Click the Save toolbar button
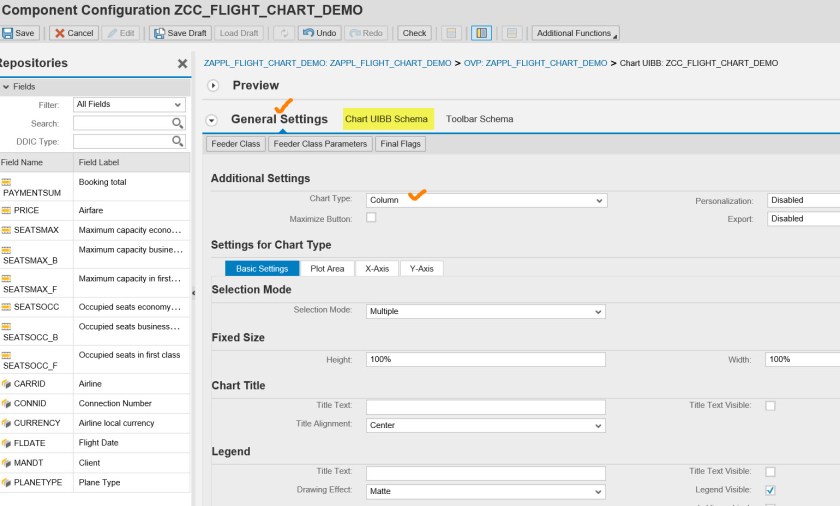 click(19, 33)
